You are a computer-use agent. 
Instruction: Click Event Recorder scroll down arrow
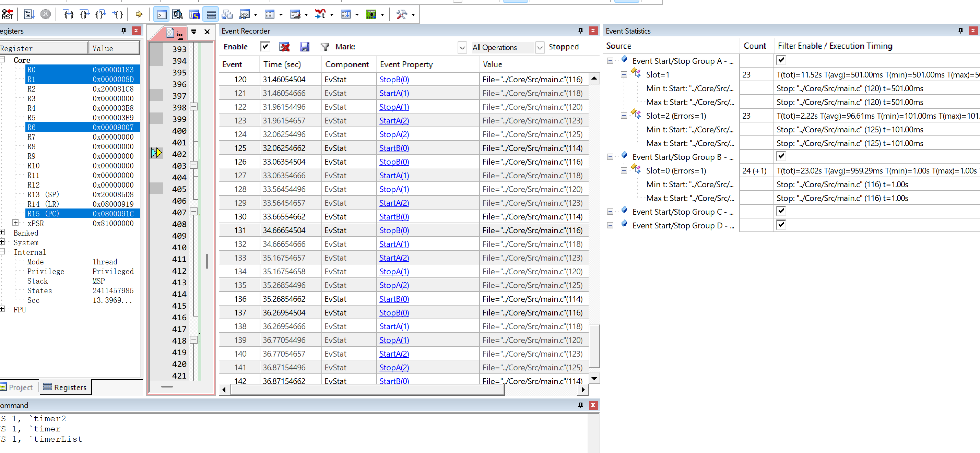pyautogui.click(x=594, y=379)
